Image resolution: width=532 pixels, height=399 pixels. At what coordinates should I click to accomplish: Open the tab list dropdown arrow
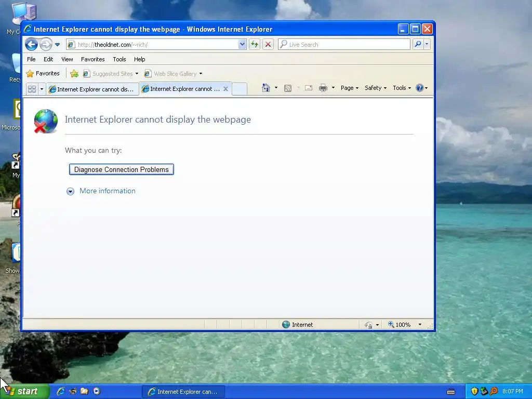click(42, 89)
